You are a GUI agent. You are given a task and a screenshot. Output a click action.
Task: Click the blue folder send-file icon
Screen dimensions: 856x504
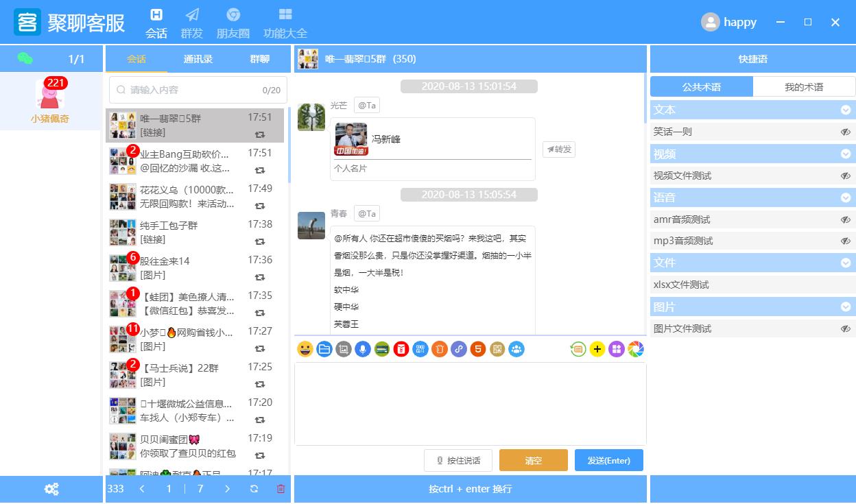pos(324,349)
